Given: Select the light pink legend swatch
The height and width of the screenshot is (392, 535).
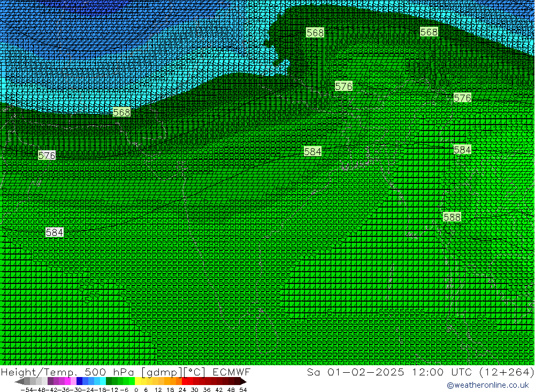Looking at the screenshot, I should coord(73,381).
